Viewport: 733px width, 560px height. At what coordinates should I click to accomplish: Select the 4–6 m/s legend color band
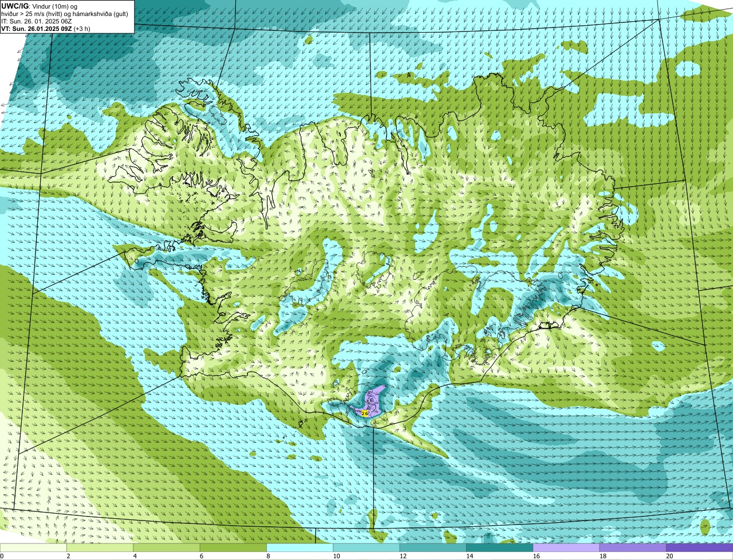pos(167,547)
